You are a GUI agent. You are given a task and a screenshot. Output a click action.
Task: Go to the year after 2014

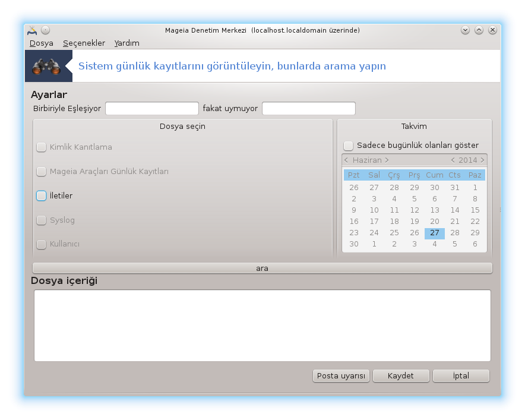pos(482,160)
